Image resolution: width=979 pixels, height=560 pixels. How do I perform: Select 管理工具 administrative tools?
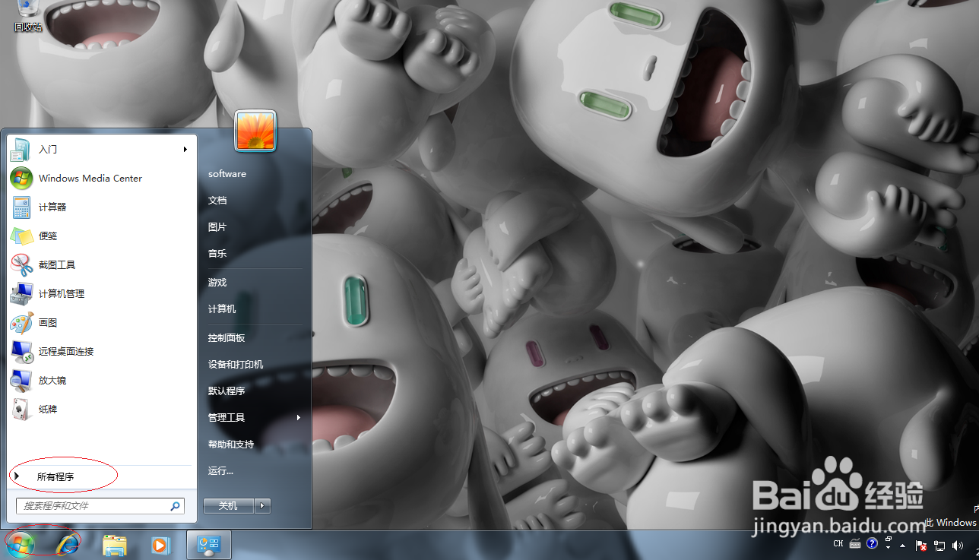(227, 418)
